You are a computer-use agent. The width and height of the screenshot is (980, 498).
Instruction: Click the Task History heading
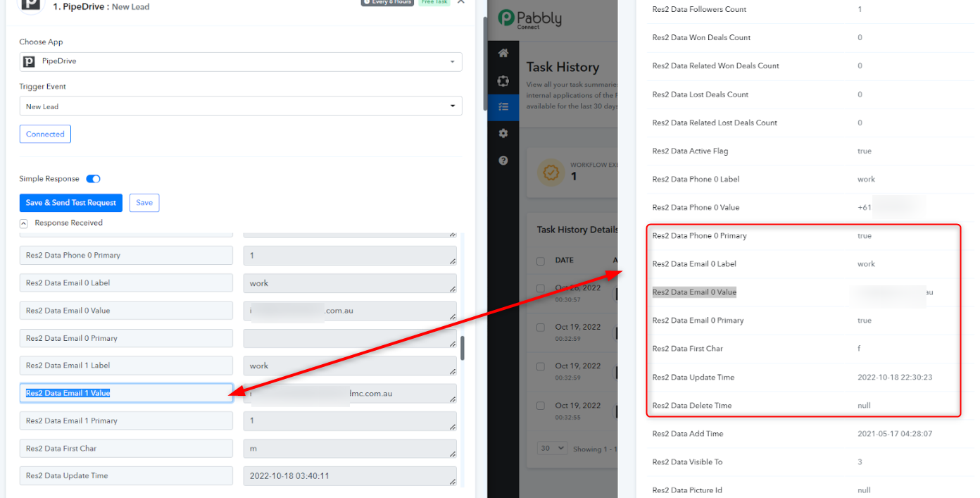click(563, 68)
